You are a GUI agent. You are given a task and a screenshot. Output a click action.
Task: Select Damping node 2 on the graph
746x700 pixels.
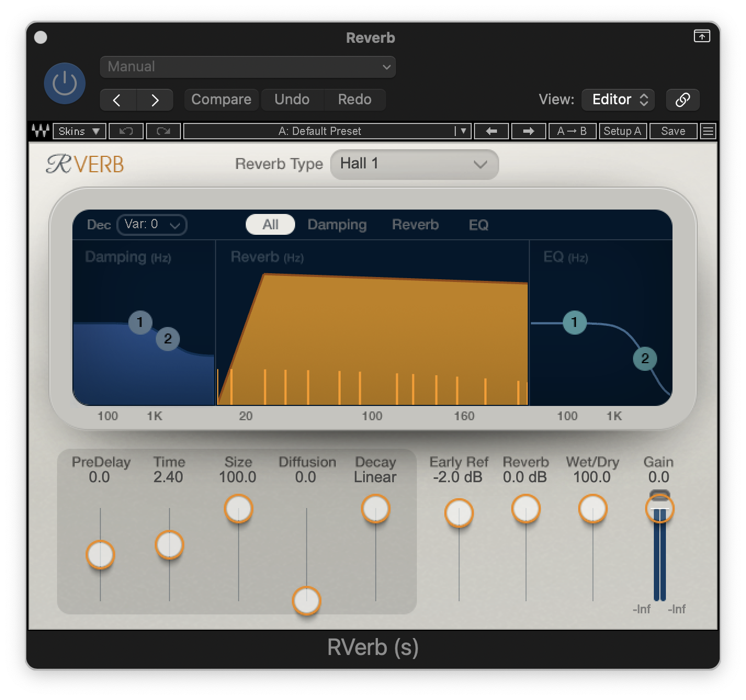click(x=168, y=339)
